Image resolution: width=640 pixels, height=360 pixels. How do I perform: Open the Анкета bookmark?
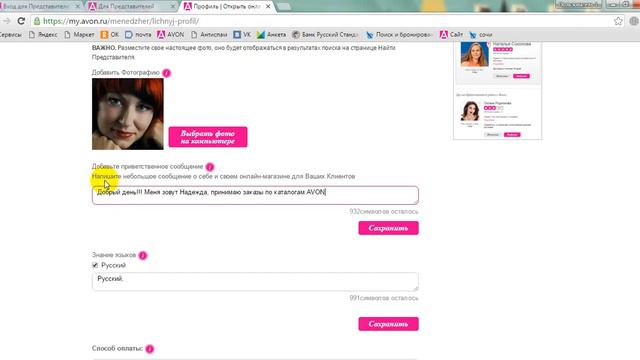[272, 35]
